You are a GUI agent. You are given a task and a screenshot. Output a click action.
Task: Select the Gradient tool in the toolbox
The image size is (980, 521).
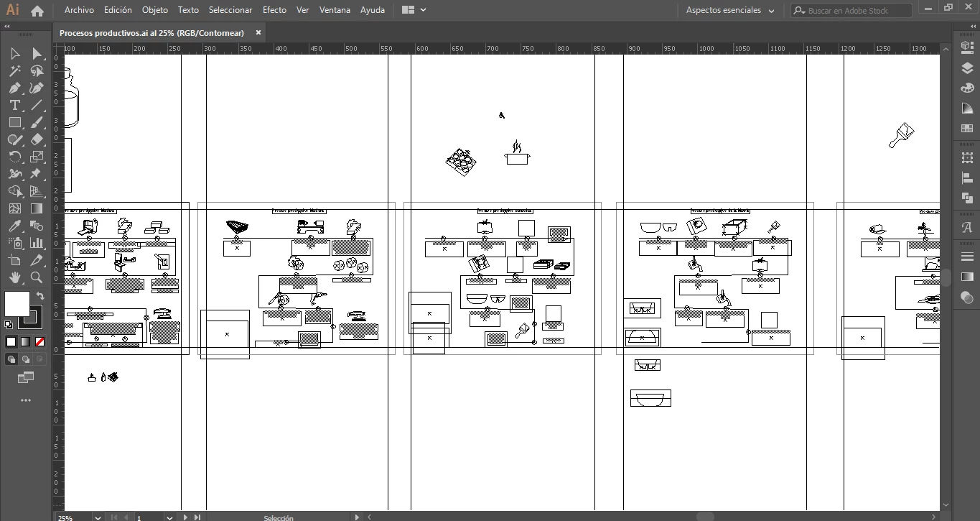coord(37,208)
